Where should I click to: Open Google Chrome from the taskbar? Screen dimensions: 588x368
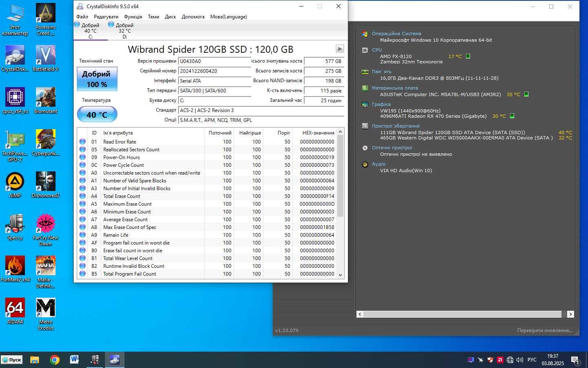[54, 360]
